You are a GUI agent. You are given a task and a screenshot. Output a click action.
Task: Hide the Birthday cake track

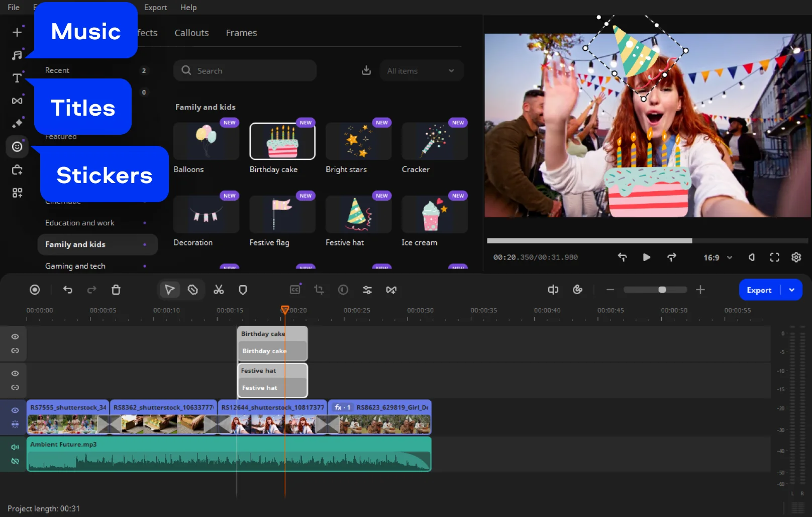coord(15,336)
